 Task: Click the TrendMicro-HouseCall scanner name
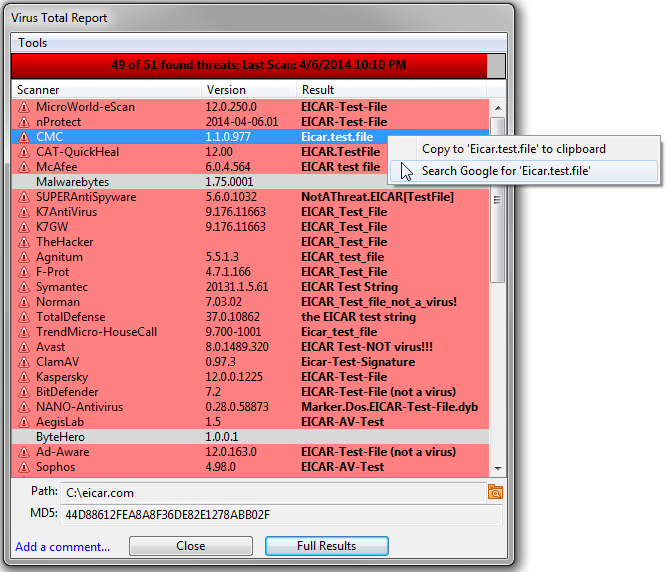(x=96, y=332)
